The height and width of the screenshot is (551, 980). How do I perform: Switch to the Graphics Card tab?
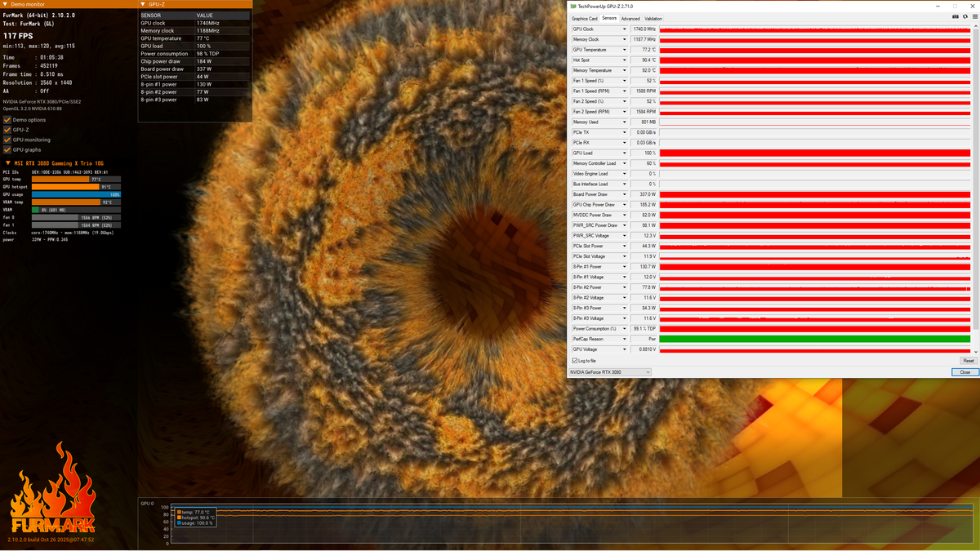(x=585, y=19)
